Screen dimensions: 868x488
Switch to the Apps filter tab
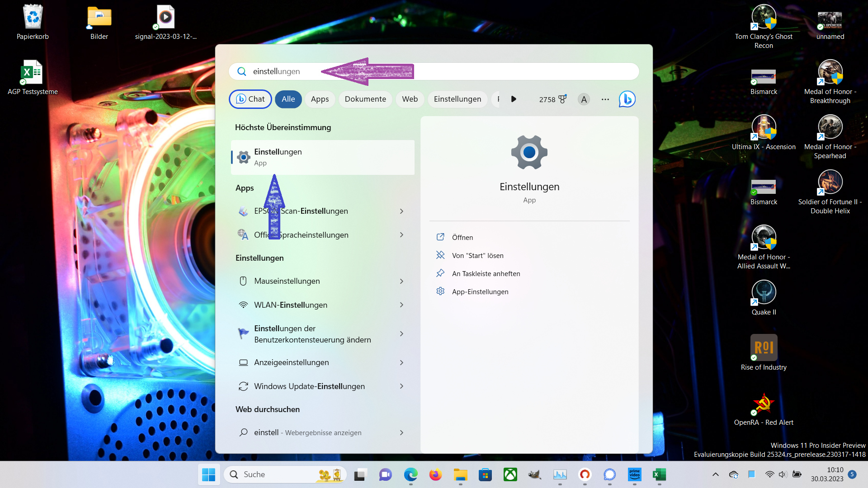[x=320, y=99]
